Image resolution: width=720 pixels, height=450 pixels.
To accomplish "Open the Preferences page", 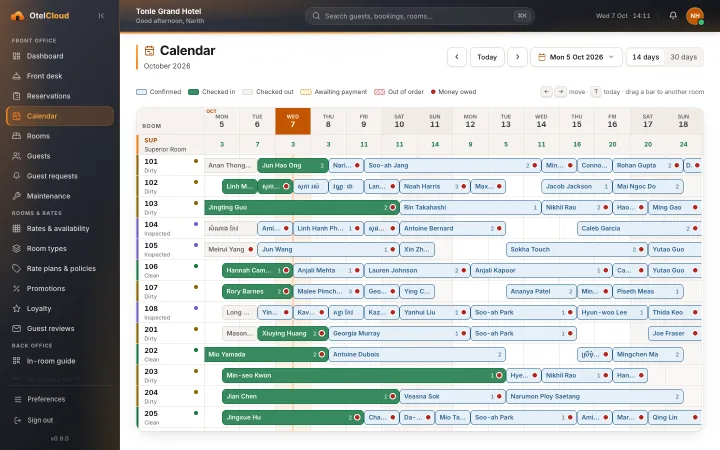I will (60, 399).
